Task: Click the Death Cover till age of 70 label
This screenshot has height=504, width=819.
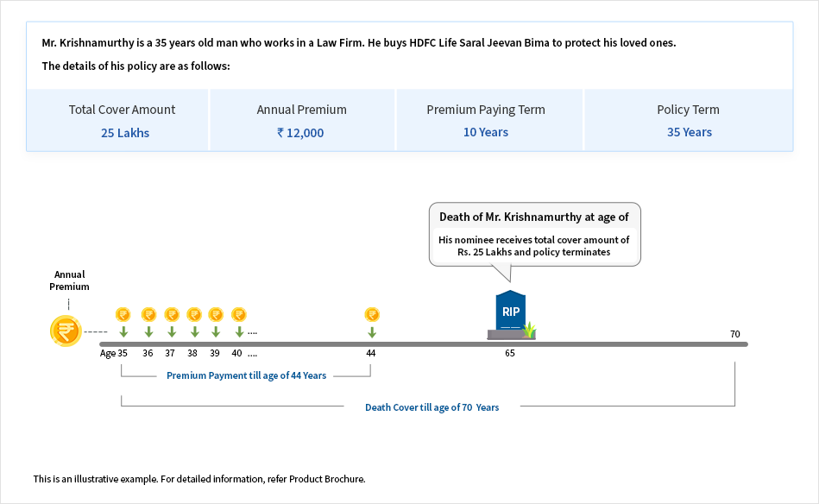Action: tap(432, 407)
